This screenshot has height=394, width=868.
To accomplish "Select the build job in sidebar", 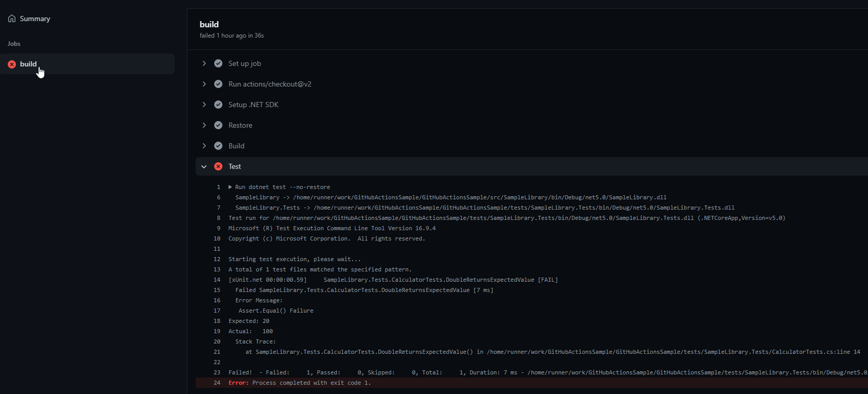I will pyautogui.click(x=28, y=64).
